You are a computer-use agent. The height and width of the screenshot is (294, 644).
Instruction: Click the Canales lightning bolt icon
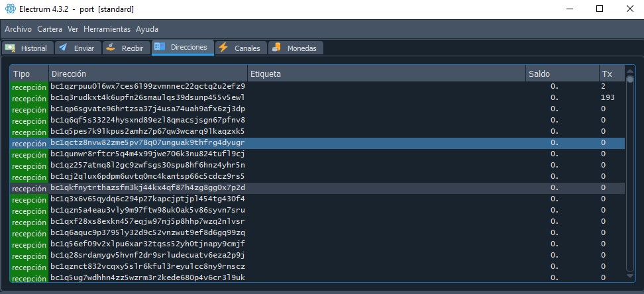(x=223, y=47)
